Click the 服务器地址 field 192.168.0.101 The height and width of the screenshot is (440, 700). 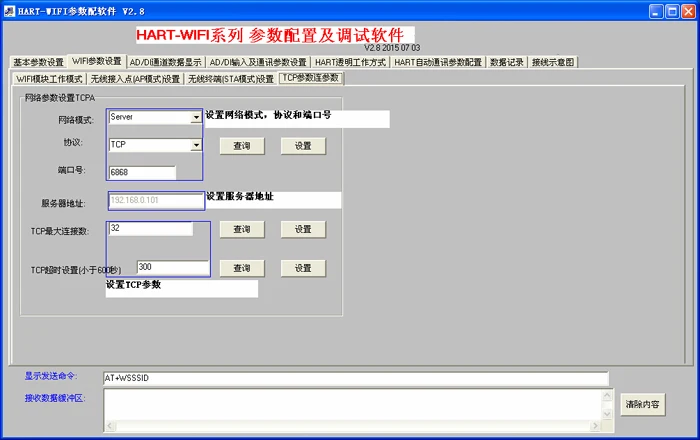(156, 200)
